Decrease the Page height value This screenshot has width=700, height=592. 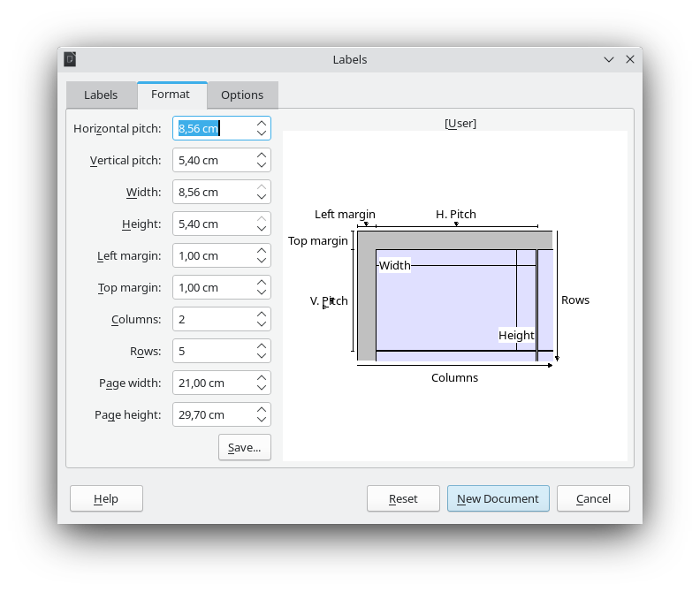pyautogui.click(x=262, y=420)
